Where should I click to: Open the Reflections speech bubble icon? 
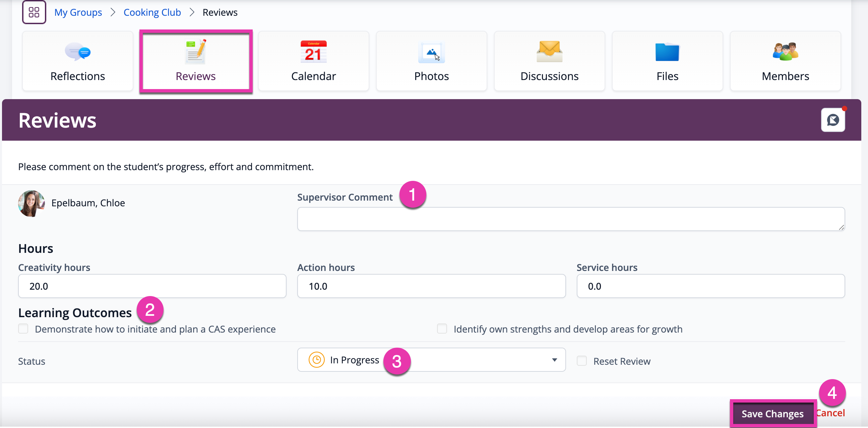tap(77, 52)
